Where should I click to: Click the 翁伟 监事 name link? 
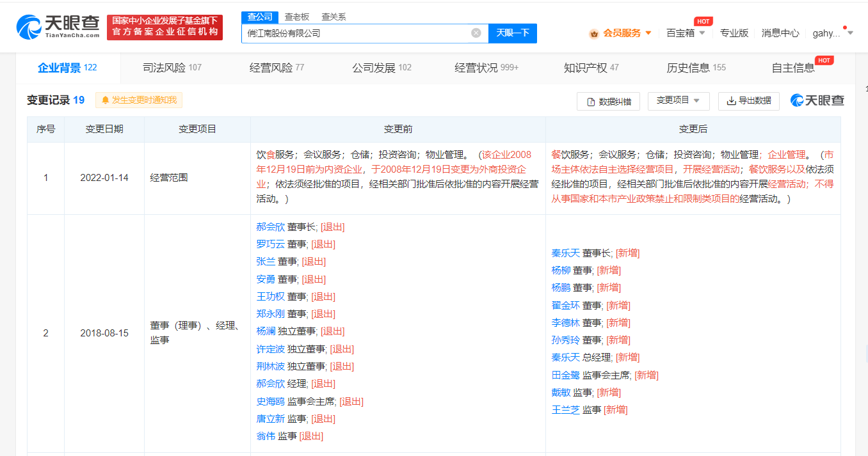click(x=266, y=436)
